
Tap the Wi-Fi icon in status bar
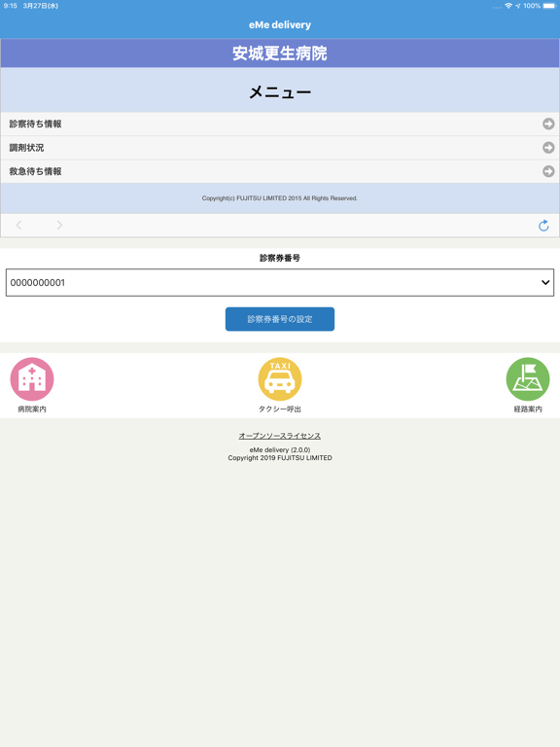pos(508,6)
